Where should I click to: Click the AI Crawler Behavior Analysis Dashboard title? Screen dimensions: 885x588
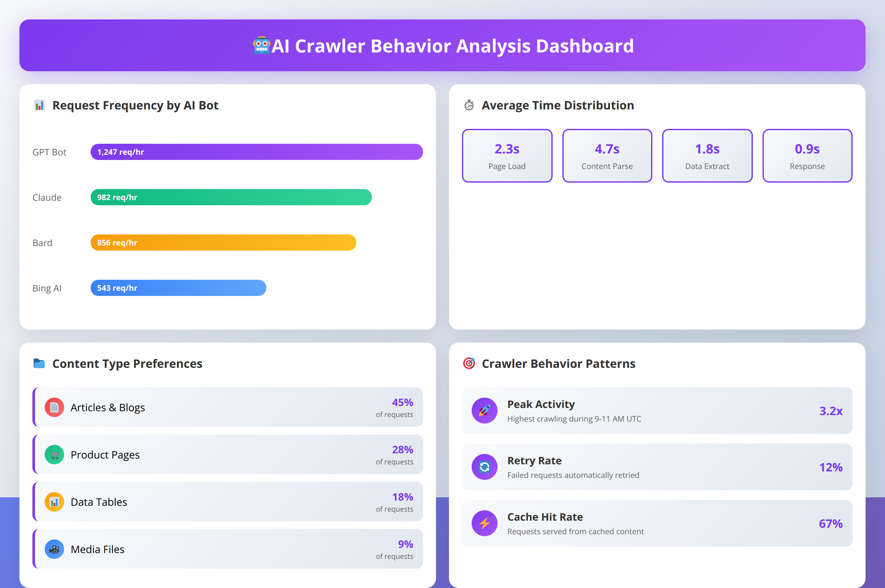453,46
